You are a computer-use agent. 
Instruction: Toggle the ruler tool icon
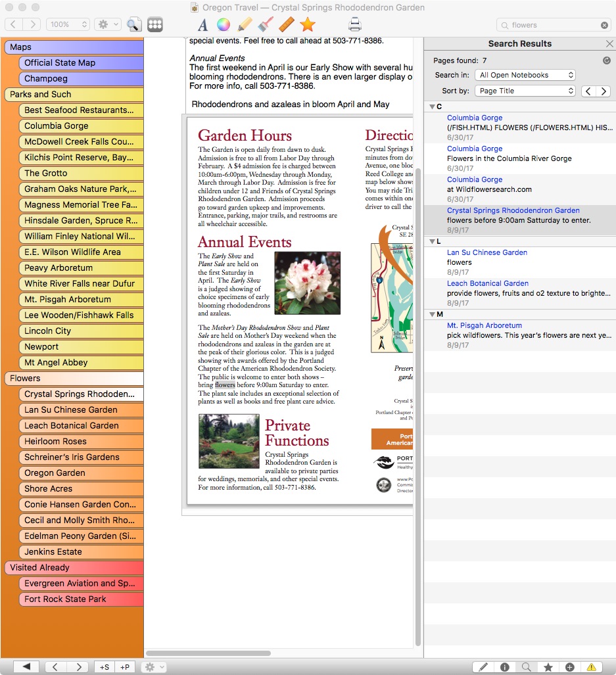286,25
